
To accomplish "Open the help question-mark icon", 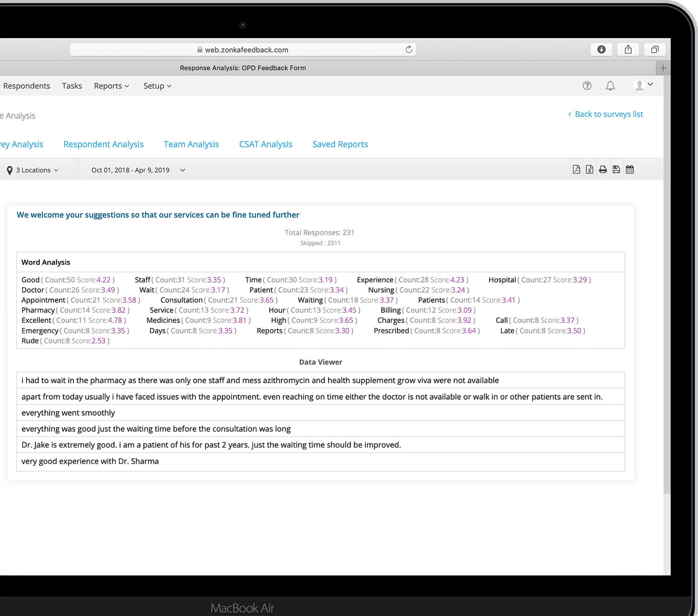I will click(587, 86).
